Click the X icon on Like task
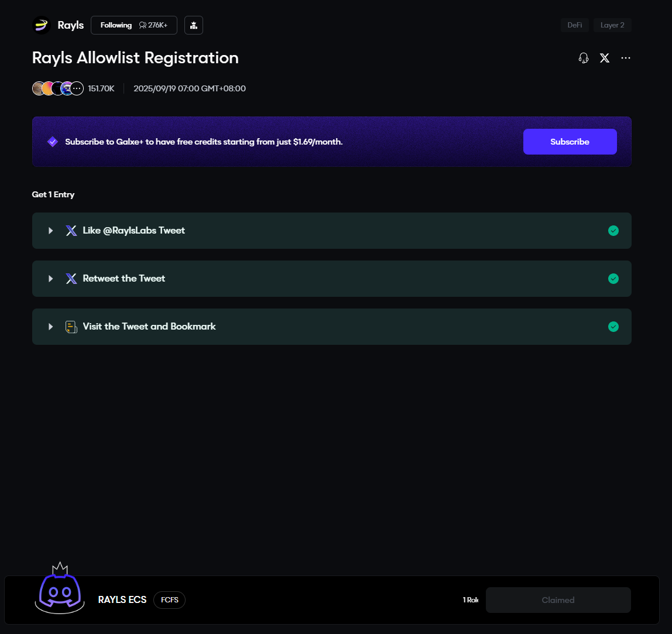This screenshot has width=672, height=634. 71,231
